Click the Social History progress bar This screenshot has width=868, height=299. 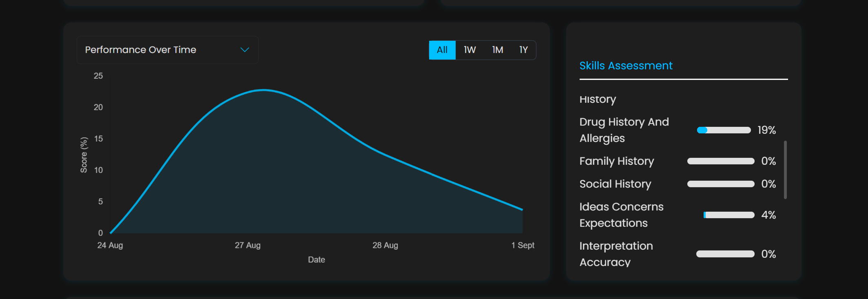point(721,184)
